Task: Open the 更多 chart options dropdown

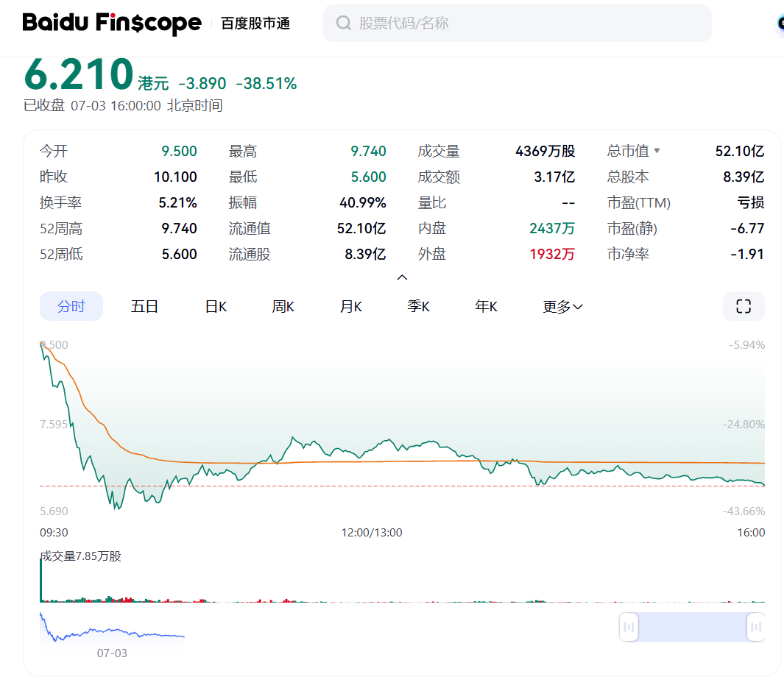Action: coord(563,306)
